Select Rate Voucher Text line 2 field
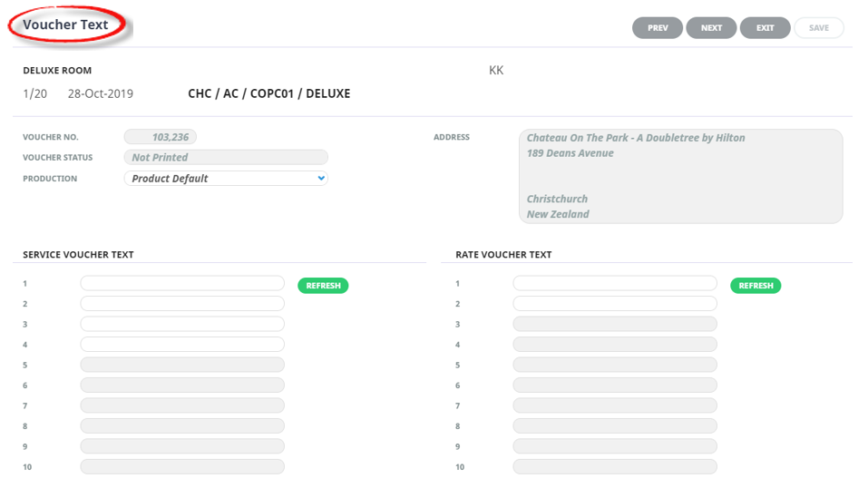Image resolution: width=868 pixels, height=488 pixels. [x=615, y=304]
